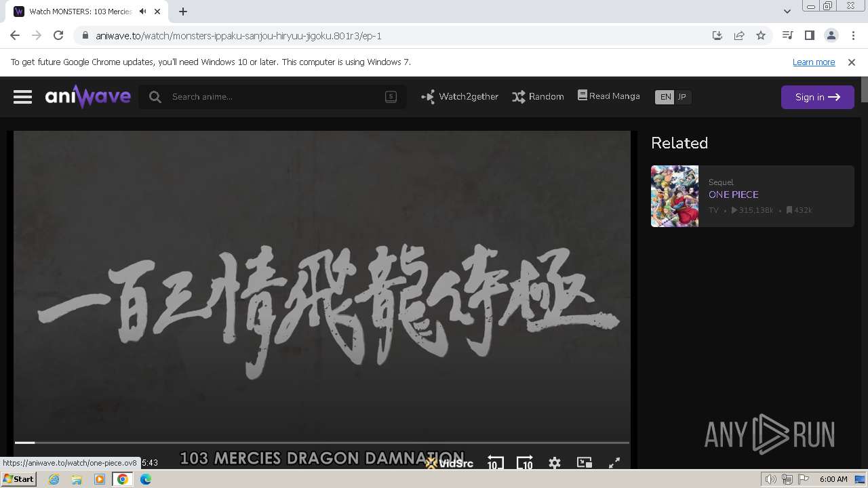Click the aniwave logo
Viewport: 868px width, 488px height.
(x=87, y=97)
